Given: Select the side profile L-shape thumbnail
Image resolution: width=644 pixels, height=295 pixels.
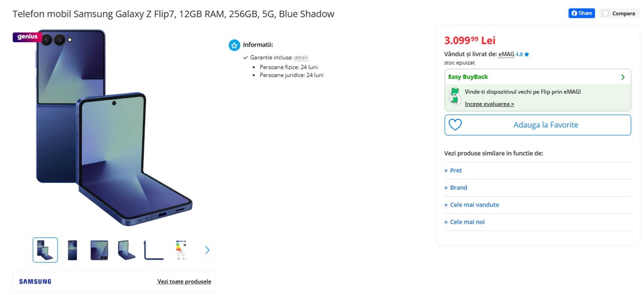Looking at the screenshot, I should coord(154,250).
